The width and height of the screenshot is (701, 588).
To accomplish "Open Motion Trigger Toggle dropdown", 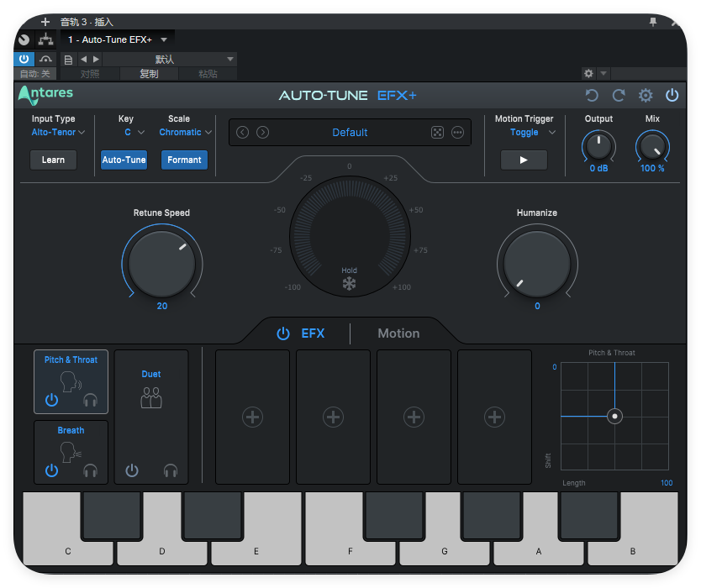I will pyautogui.click(x=533, y=132).
